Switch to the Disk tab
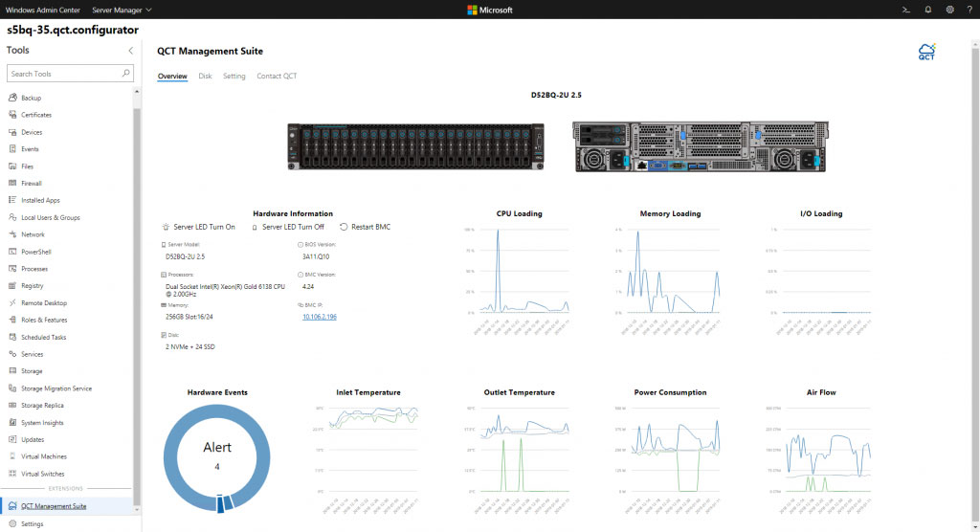This screenshot has width=980, height=532. [x=205, y=77]
